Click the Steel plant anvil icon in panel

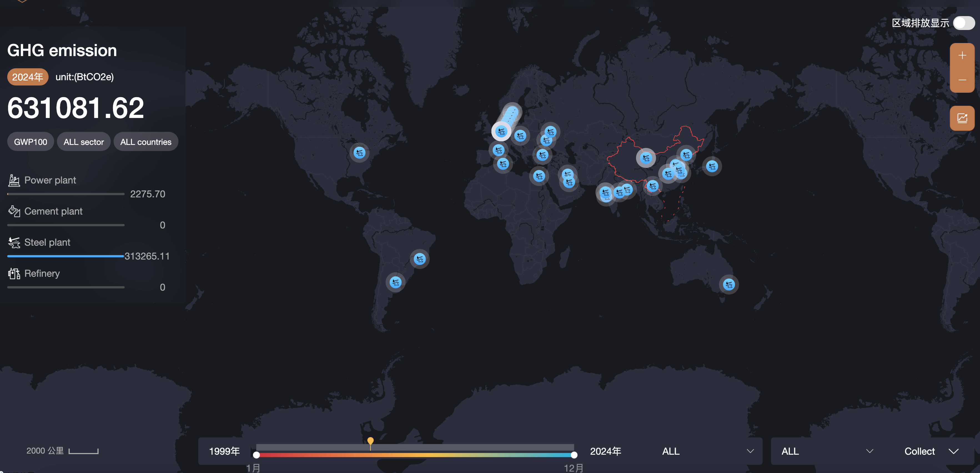tap(14, 242)
